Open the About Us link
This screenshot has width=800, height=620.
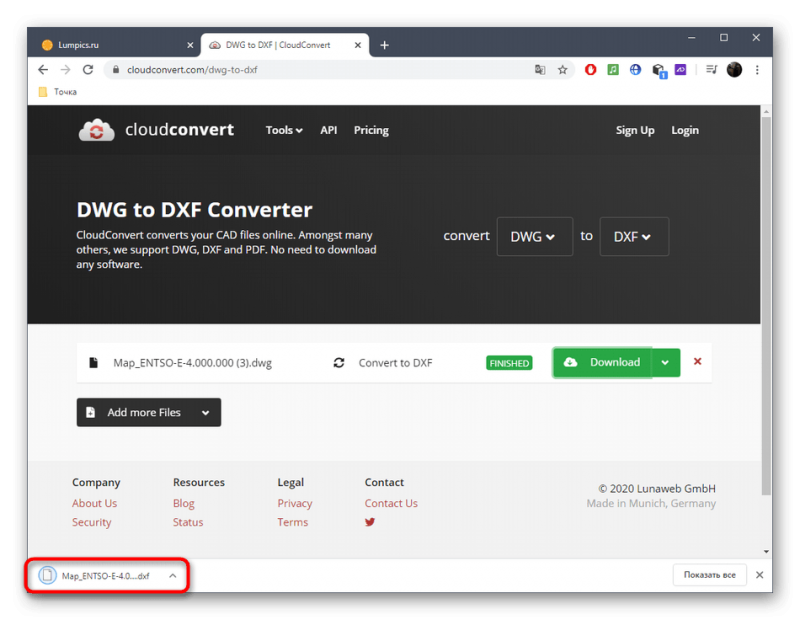[94, 503]
